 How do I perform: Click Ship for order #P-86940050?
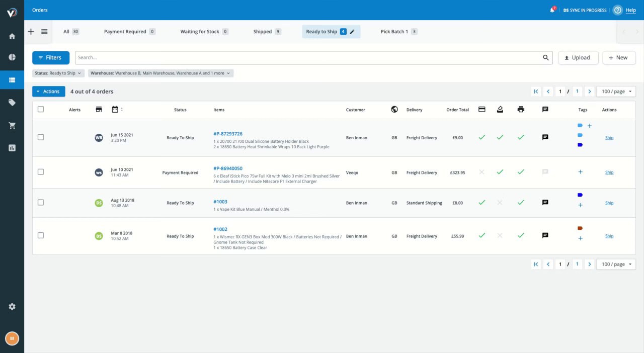pos(609,172)
